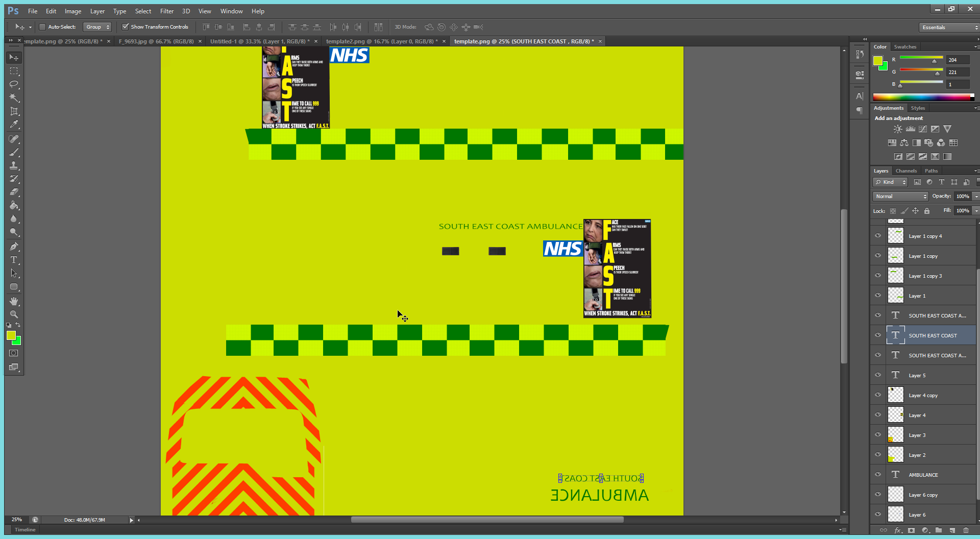Open the Normal blend mode dropdown
980x539 pixels.
900,197
